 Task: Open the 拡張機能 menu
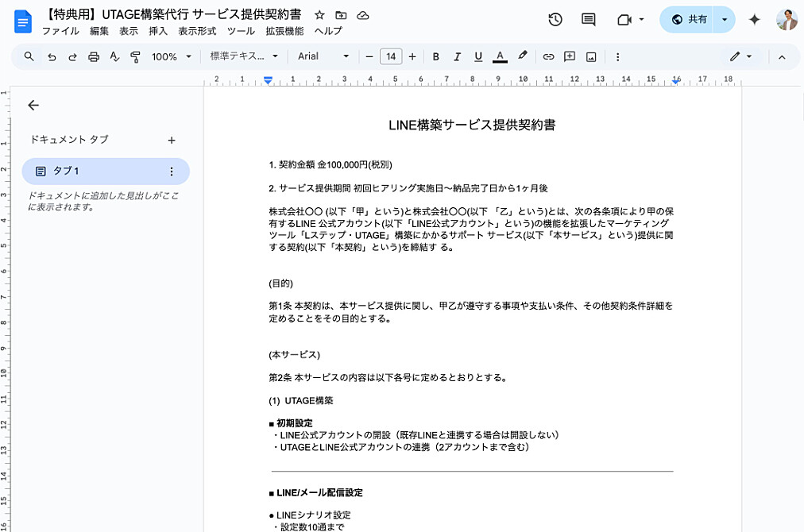[x=284, y=31]
